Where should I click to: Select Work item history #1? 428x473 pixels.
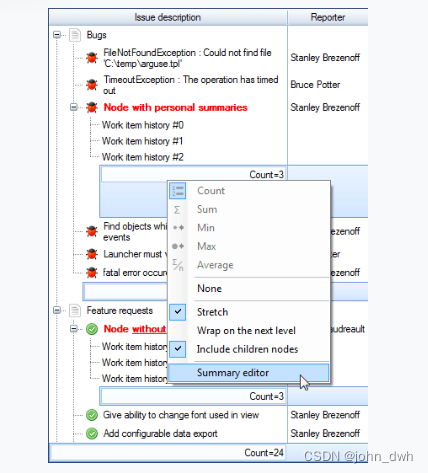point(143,141)
